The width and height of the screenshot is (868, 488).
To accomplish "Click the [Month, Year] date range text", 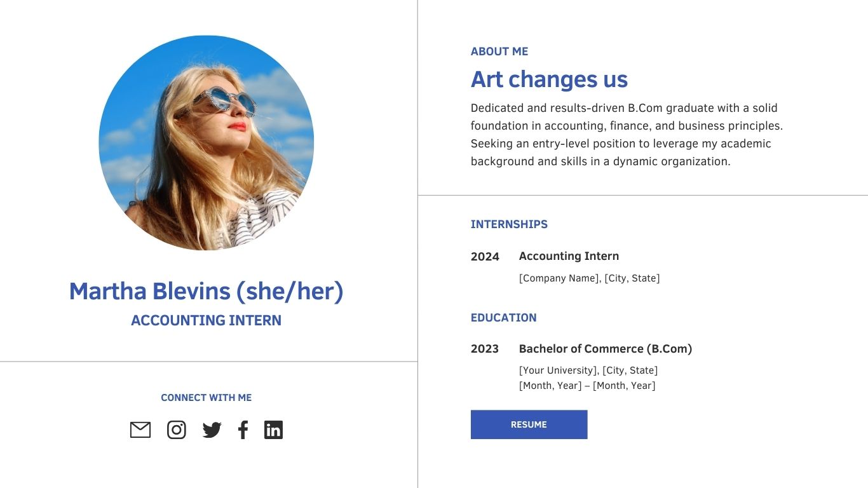I will click(x=587, y=386).
